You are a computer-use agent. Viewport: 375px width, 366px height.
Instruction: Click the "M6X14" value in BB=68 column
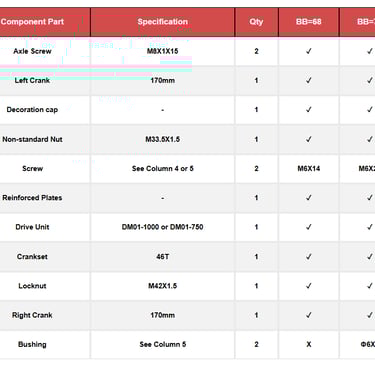(309, 168)
